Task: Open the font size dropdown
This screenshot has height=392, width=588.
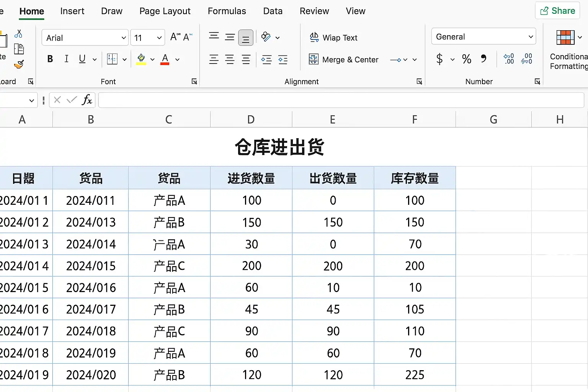Action: 147,38
